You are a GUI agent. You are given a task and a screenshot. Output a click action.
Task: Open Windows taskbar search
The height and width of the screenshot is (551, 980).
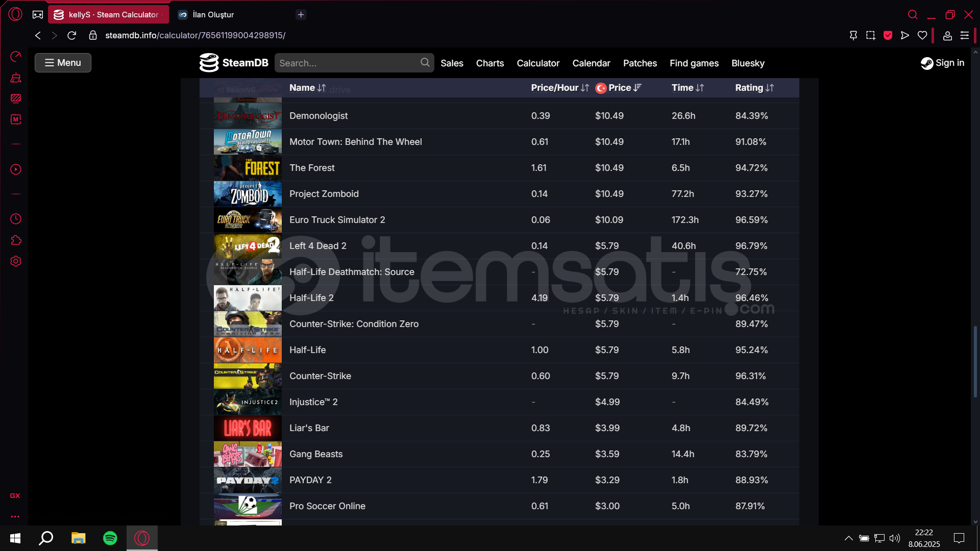[x=46, y=538]
